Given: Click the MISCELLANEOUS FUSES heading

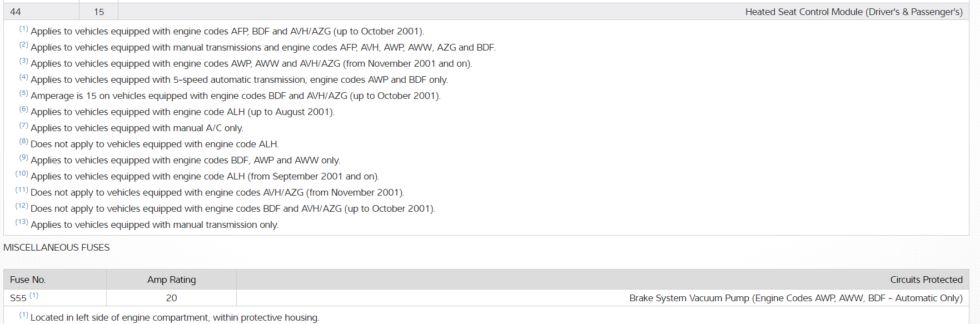Looking at the screenshot, I should (x=57, y=247).
